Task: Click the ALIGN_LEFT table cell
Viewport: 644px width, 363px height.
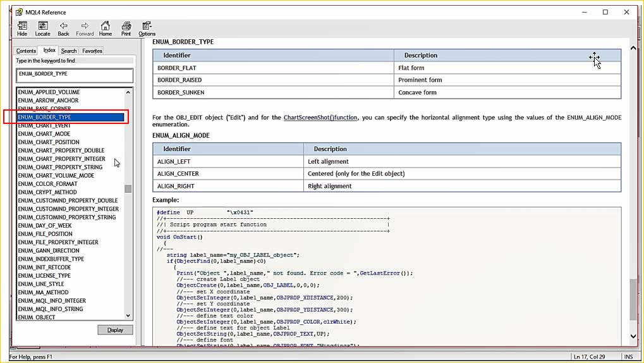Action: [x=228, y=161]
